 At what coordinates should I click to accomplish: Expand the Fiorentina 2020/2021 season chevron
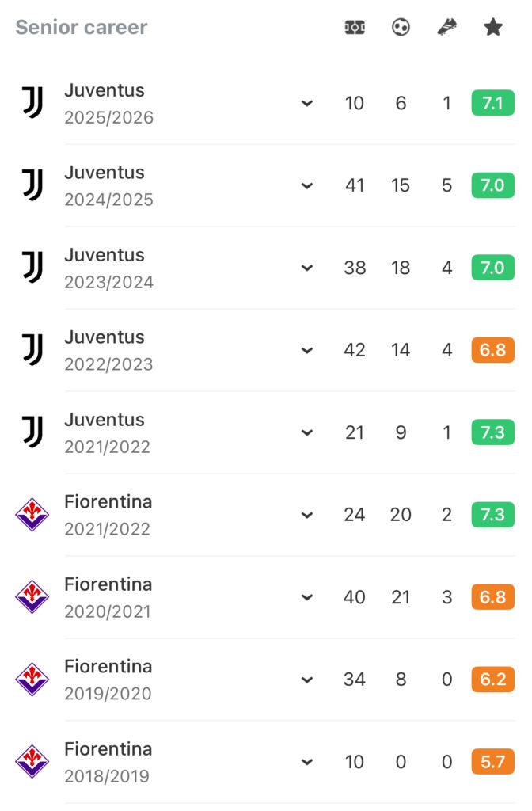click(307, 598)
